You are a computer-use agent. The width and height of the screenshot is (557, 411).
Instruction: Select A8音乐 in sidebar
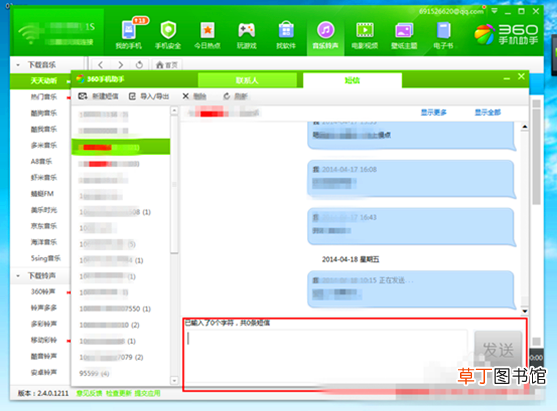(x=41, y=161)
